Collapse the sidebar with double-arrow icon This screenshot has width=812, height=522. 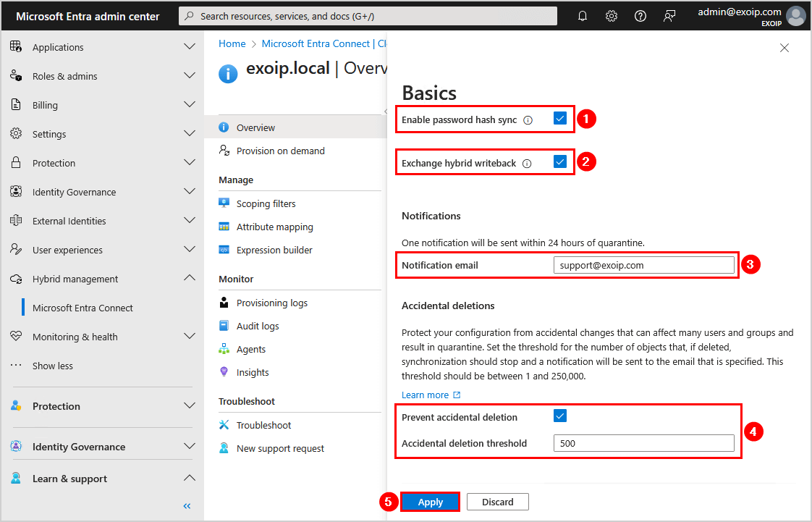pyautogui.click(x=187, y=506)
